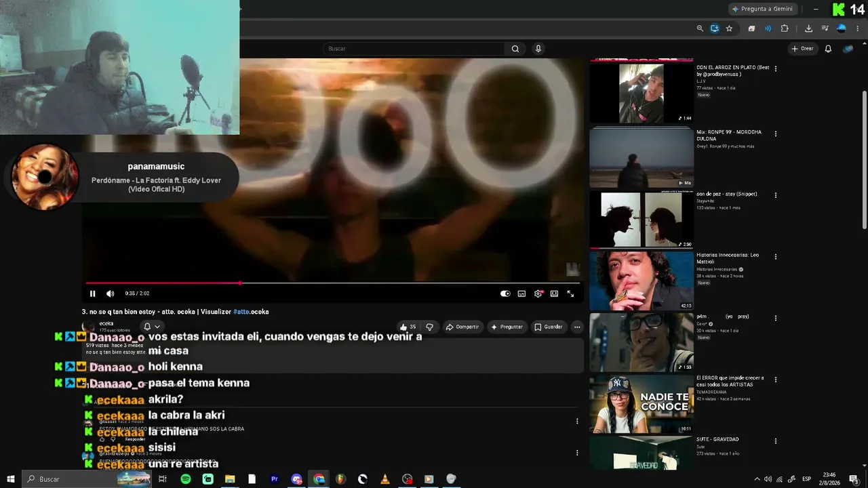Open the ESP language indicator
The height and width of the screenshot is (488, 868).
tap(807, 479)
